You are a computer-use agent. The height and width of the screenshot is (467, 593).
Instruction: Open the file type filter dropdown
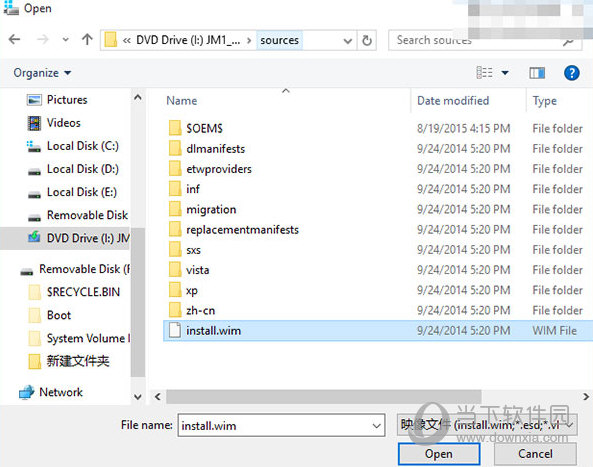click(487, 425)
